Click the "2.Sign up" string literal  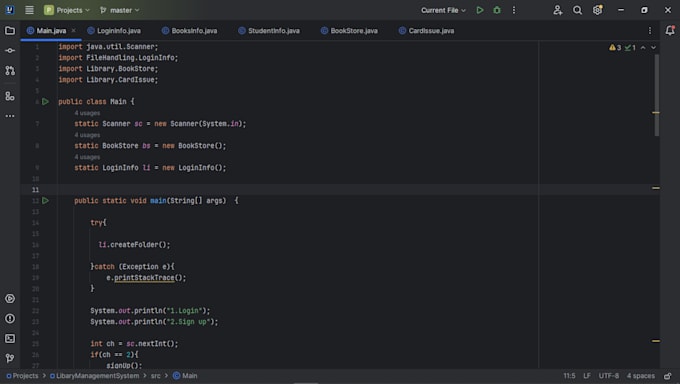(x=188, y=322)
